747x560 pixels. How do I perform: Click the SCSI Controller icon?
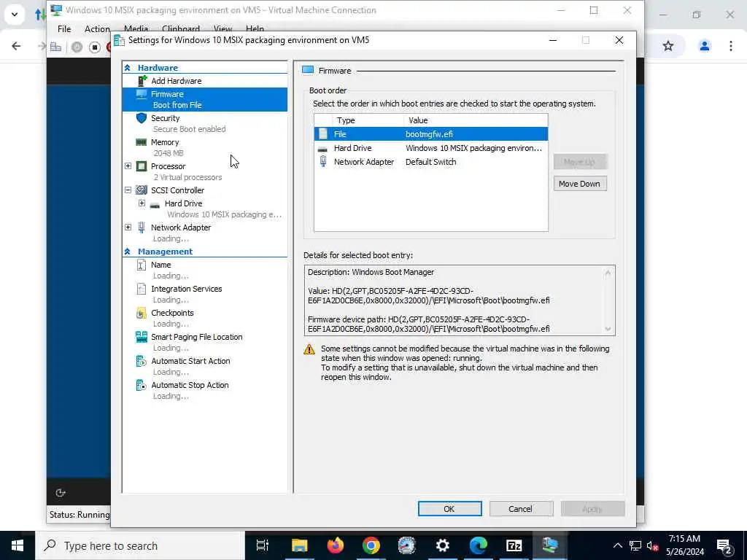click(x=142, y=190)
